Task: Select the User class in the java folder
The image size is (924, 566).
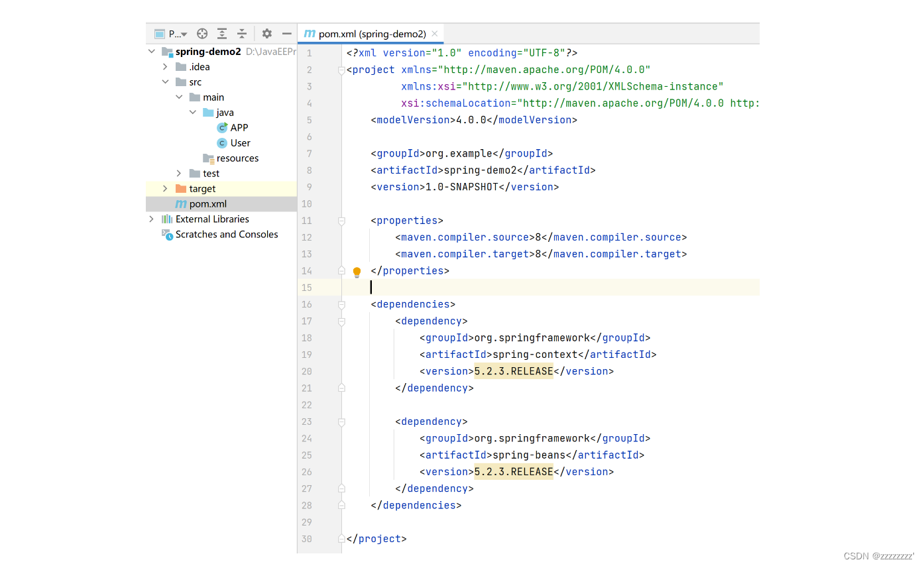Action: click(240, 142)
